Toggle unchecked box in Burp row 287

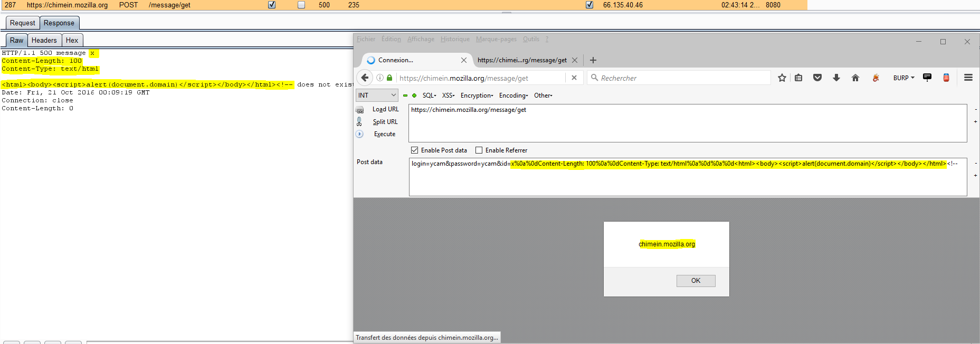[301, 5]
